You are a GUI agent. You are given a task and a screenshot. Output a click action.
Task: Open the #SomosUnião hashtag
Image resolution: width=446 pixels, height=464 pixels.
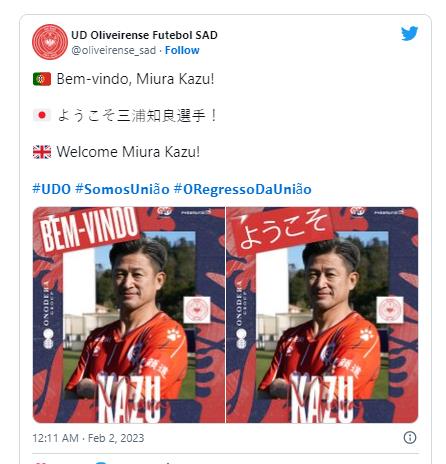point(122,189)
